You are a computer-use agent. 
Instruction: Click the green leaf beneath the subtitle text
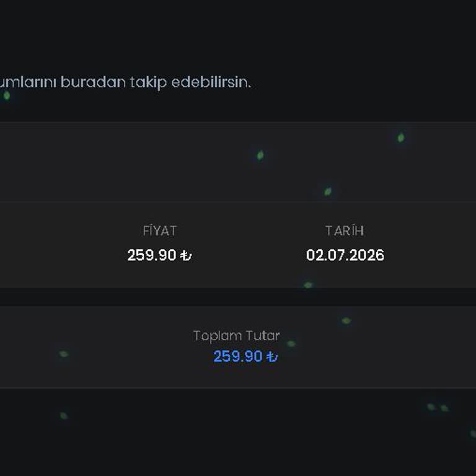[7, 95]
